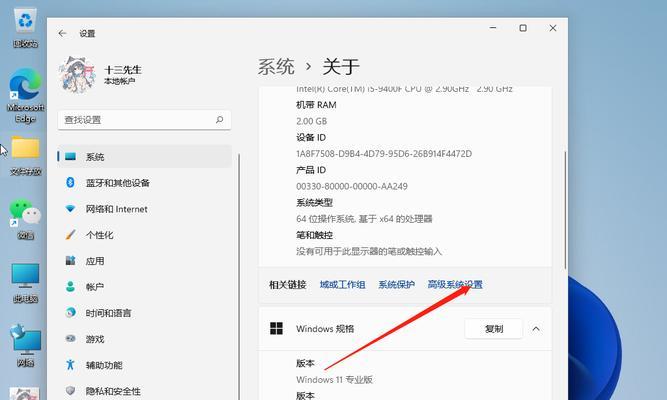The image size is (667, 400).
Task: Close the Settings window
Action: pos(553,28)
